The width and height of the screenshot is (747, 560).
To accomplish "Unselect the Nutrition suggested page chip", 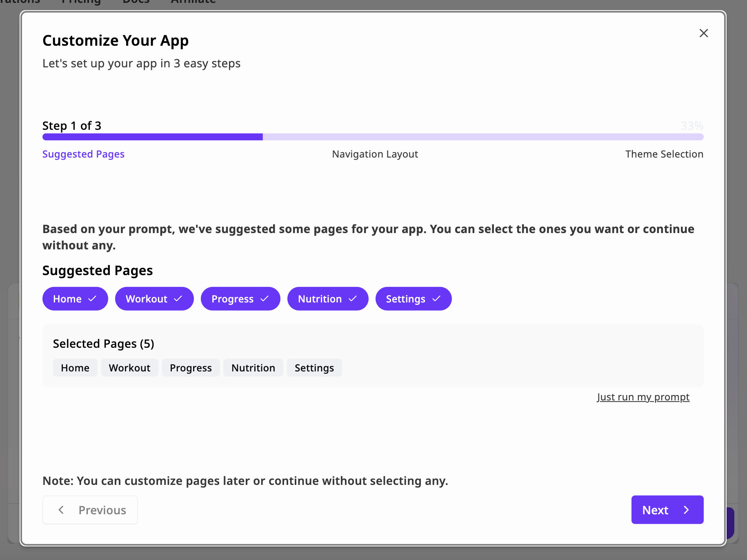I will [328, 299].
